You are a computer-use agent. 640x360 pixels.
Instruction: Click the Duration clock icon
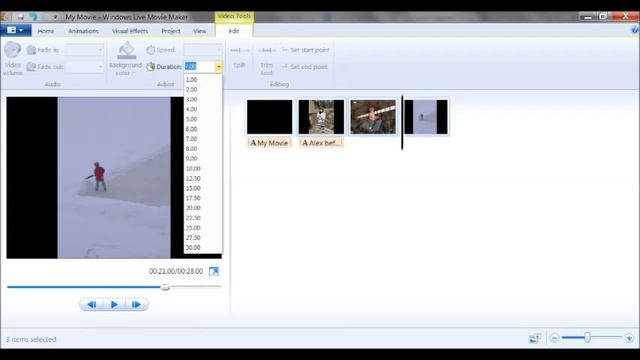[x=151, y=67]
